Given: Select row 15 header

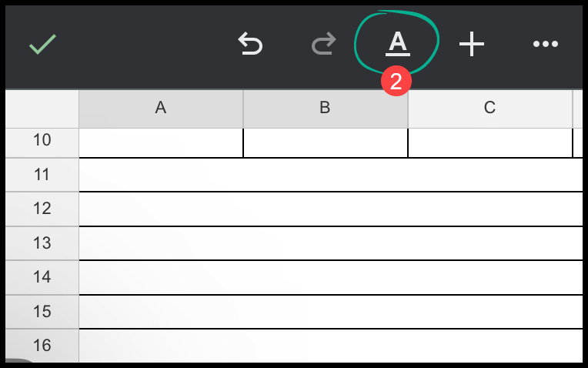Looking at the screenshot, I should pyautogui.click(x=42, y=312).
